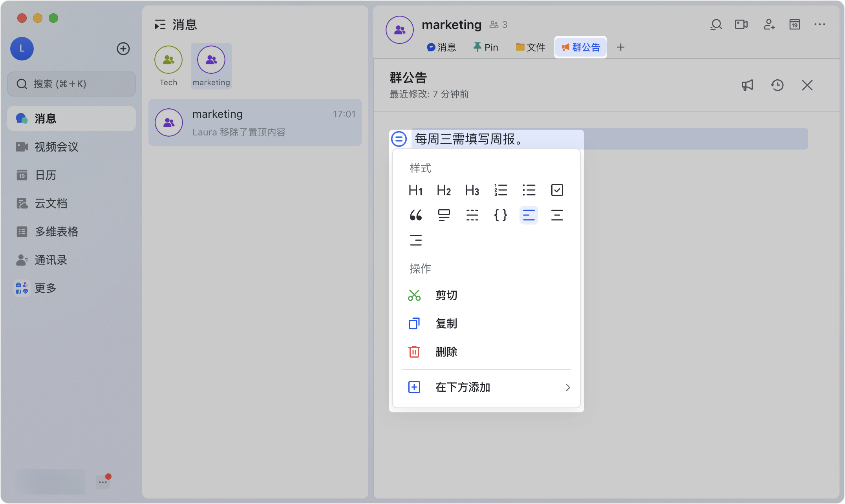Click the marketing group name title
845x504 pixels.
452,25
